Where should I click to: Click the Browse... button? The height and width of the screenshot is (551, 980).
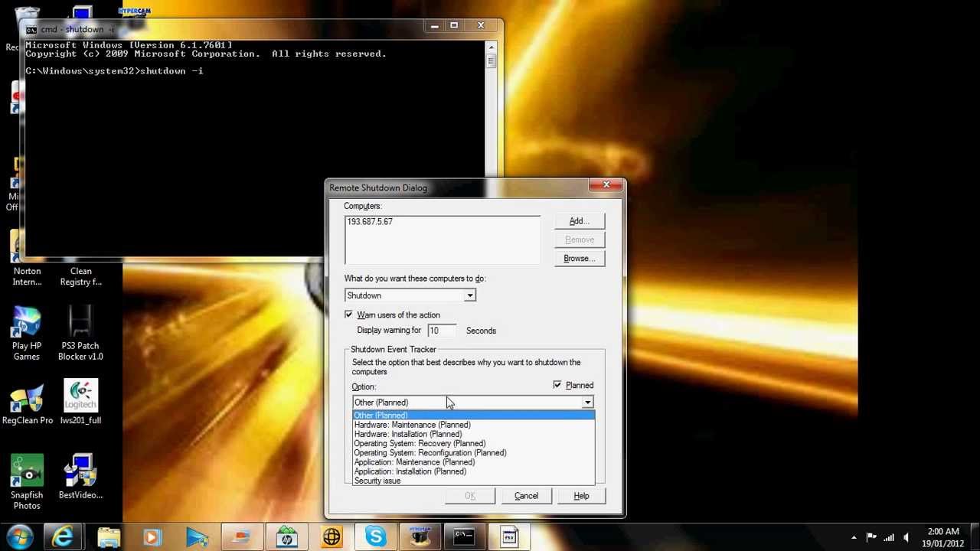click(580, 259)
